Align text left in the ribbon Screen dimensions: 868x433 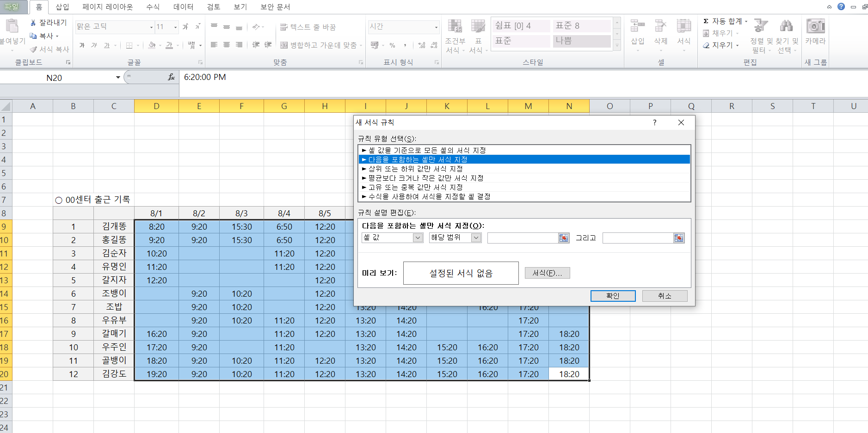coord(214,45)
